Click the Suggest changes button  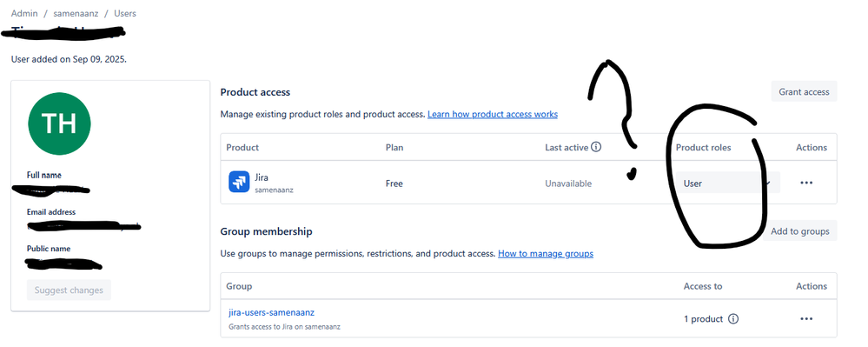69,290
